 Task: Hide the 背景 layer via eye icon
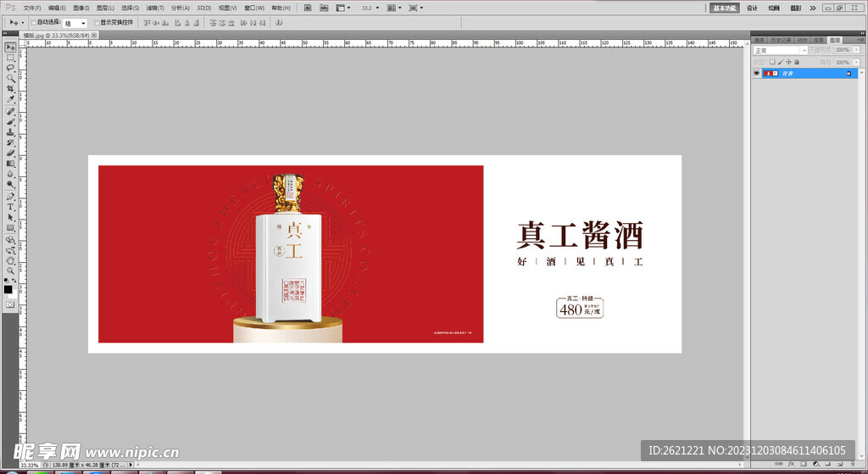pos(757,74)
